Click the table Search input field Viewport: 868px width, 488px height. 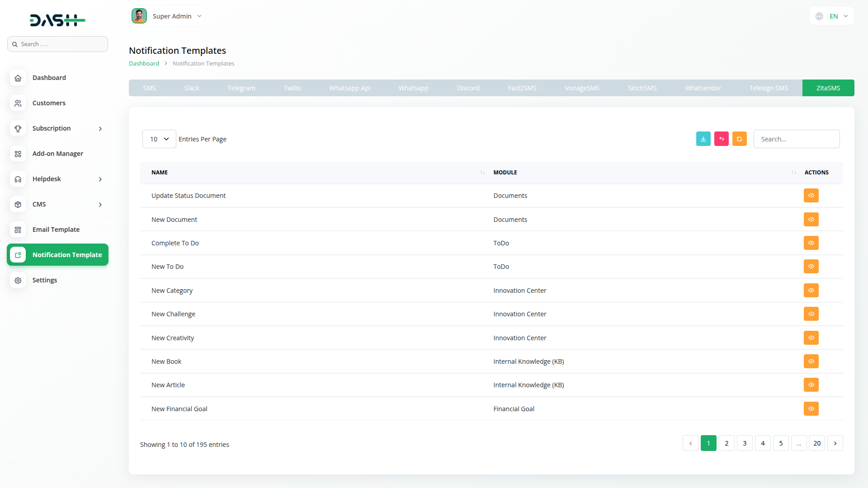[796, 139]
